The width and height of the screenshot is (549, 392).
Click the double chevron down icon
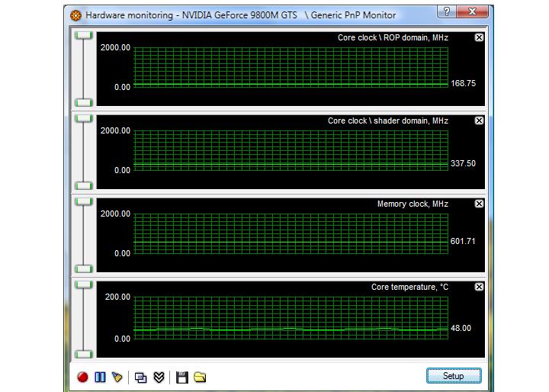click(159, 378)
